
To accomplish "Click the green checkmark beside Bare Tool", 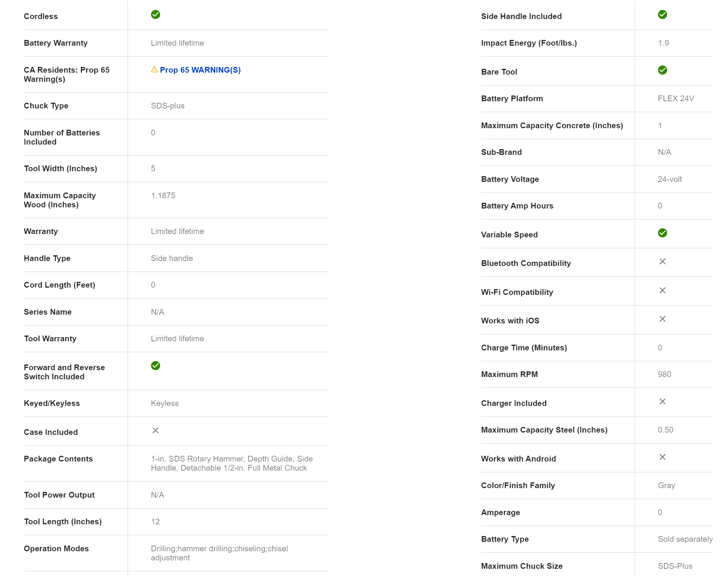I will [x=662, y=70].
